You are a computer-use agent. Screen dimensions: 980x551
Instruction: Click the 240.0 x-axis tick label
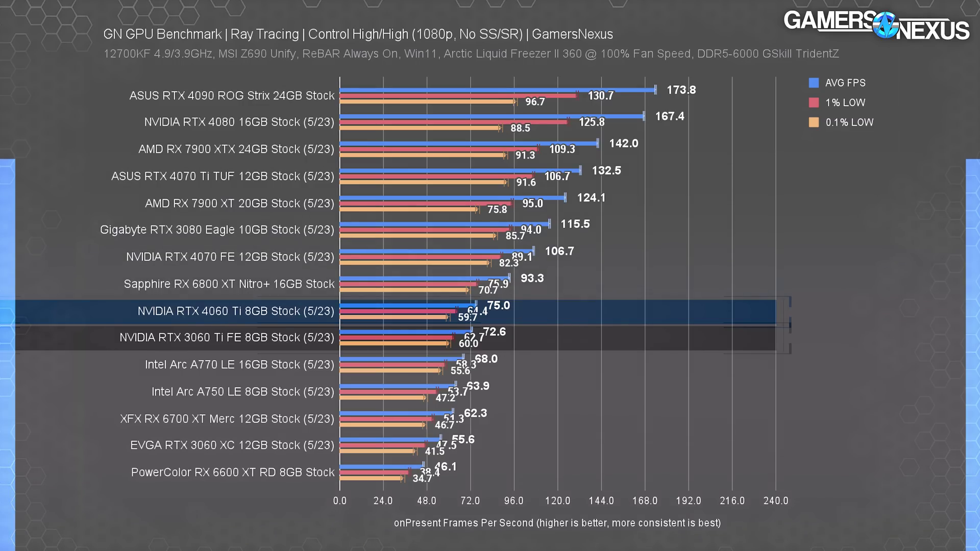775,501
